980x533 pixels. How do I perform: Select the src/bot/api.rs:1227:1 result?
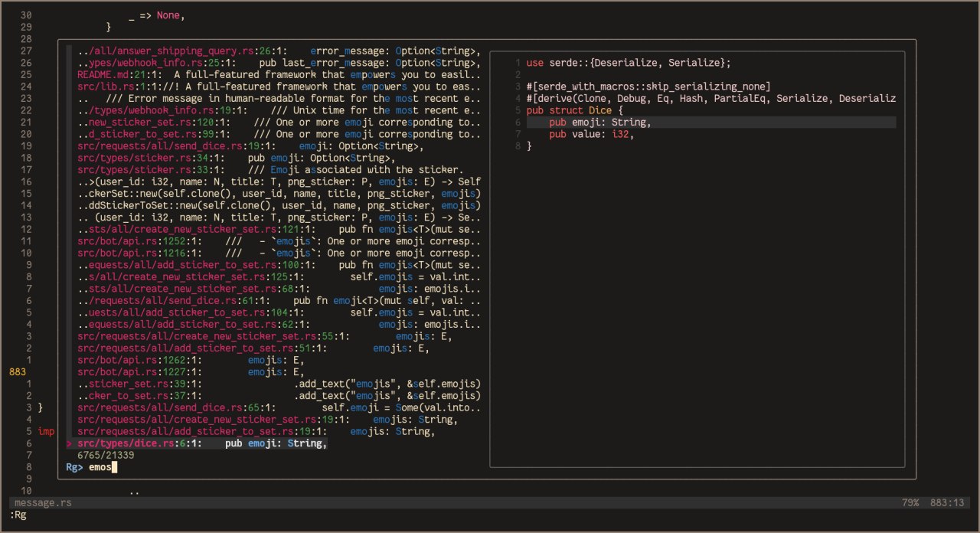(191, 371)
